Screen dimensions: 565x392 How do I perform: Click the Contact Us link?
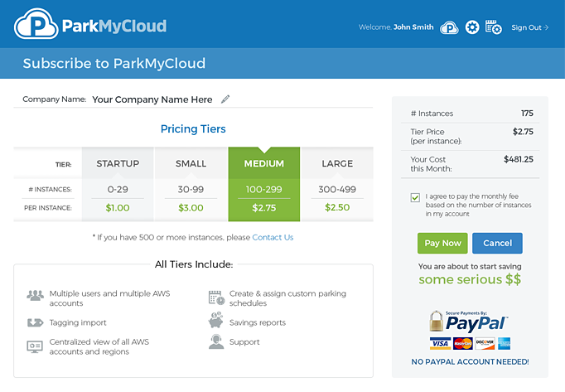pos(273,237)
